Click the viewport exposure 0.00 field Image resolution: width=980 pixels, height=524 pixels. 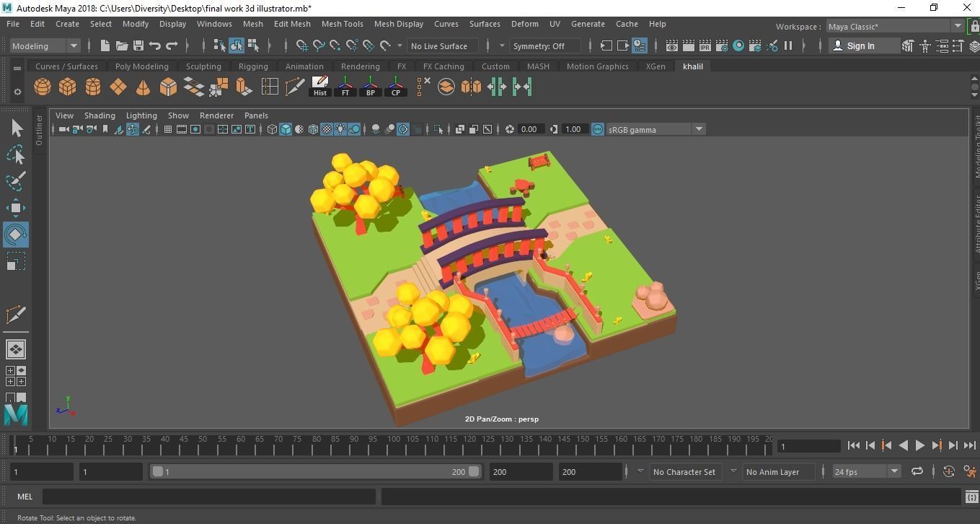tap(530, 129)
